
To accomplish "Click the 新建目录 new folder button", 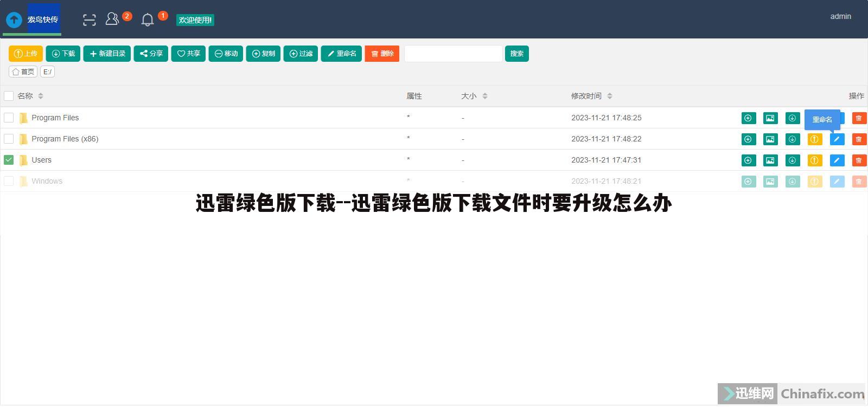I will point(107,54).
